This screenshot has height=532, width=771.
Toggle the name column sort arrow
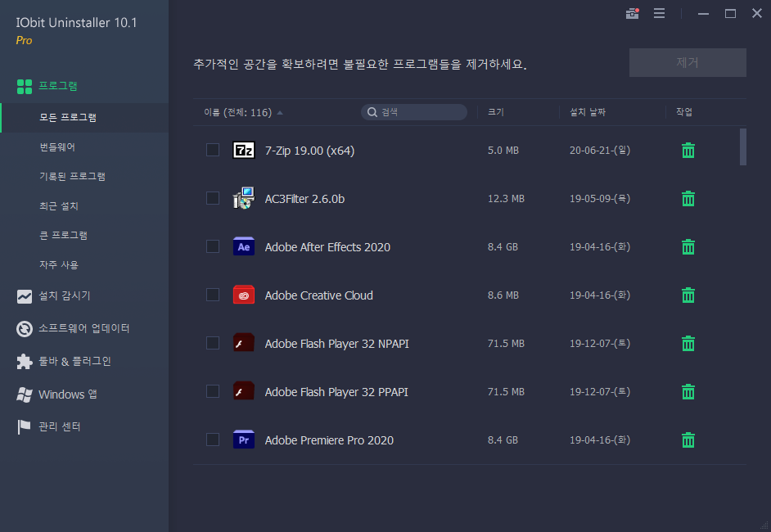click(280, 113)
